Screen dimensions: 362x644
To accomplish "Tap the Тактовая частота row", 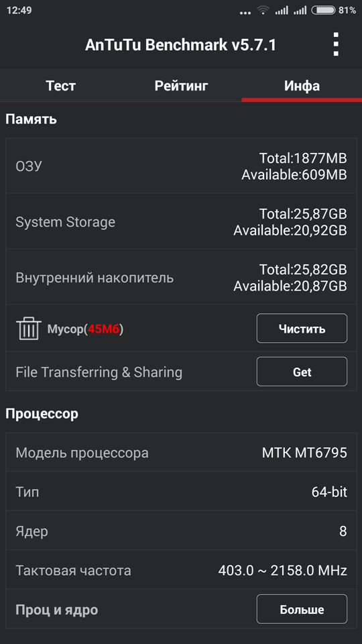I will click(181, 570).
